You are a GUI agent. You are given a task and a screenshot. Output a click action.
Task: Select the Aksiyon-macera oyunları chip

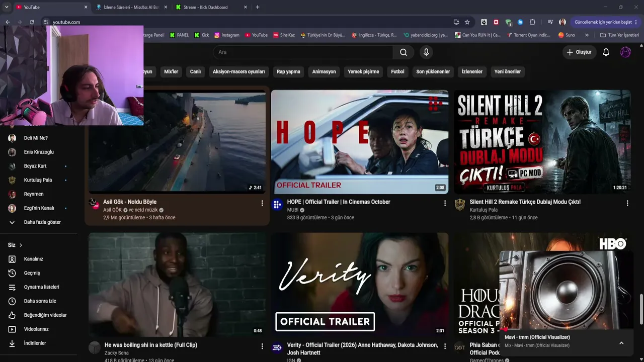click(x=238, y=72)
